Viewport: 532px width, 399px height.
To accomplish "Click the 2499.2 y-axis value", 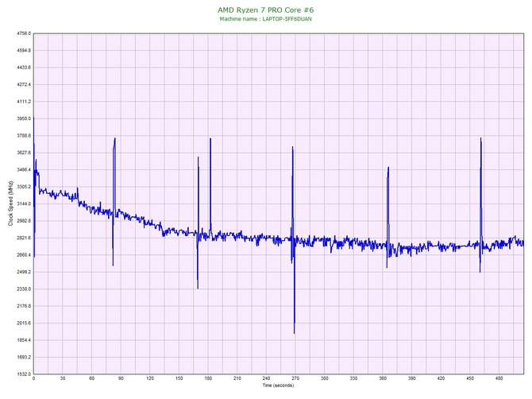I will (24, 272).
